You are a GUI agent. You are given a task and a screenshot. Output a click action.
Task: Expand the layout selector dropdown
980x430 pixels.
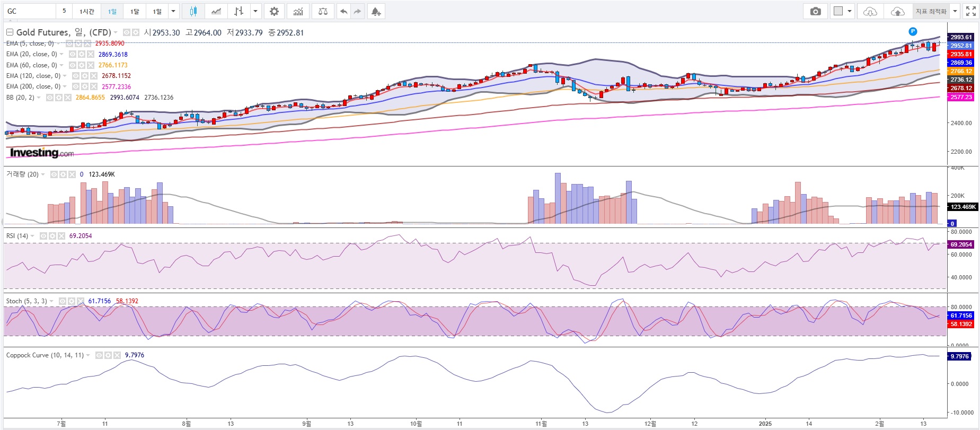(850, 11)
